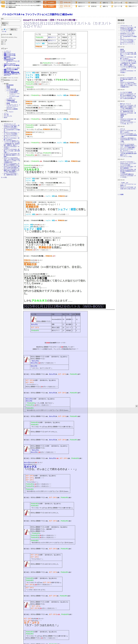Expand the 関連データベース-バトロイ section
138x644 pixels.
tap(2, 78)
